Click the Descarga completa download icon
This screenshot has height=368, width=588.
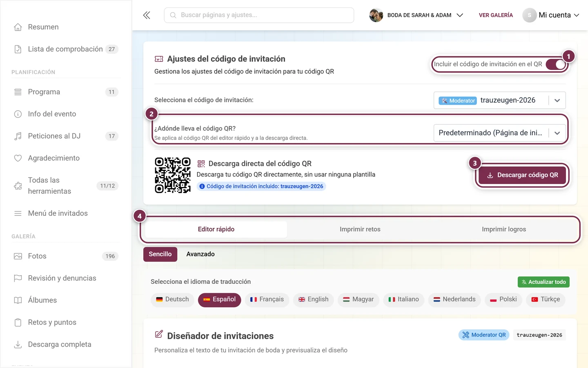[x=18, y=345]
